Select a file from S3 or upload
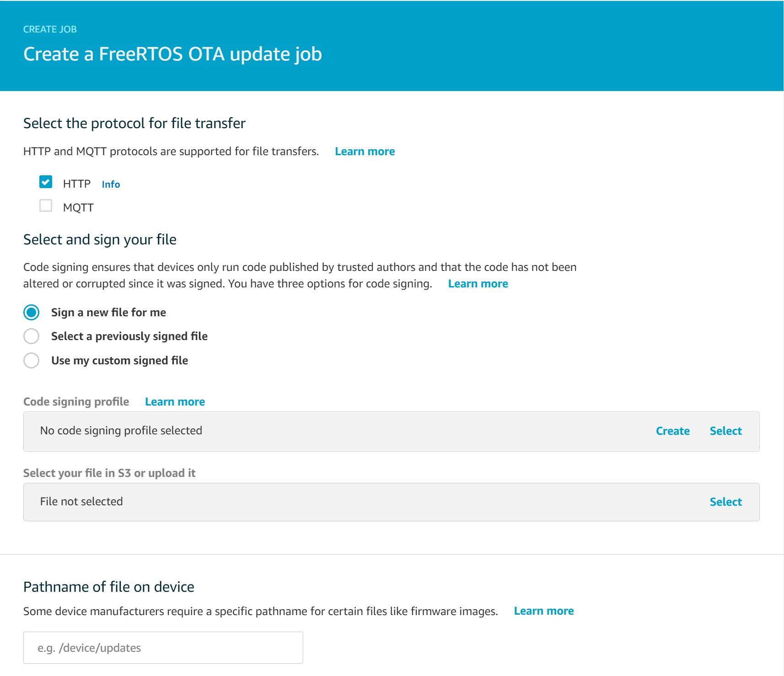784x676 pixels. (x=725, y=502)
